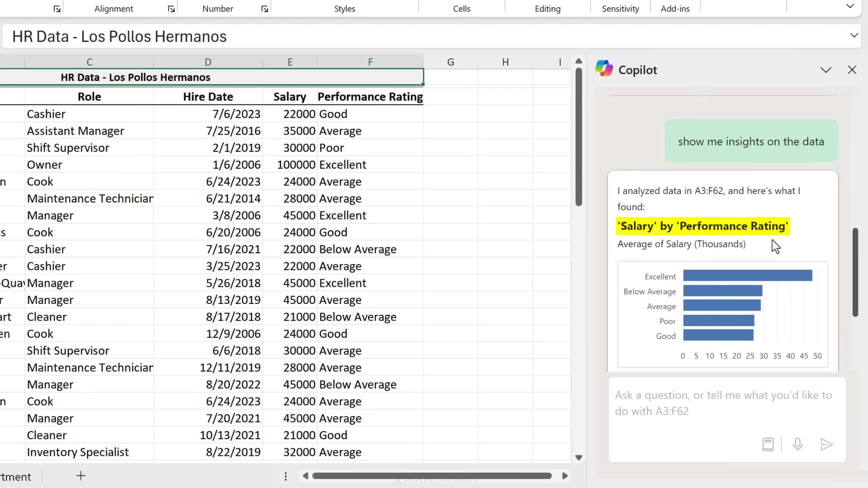Viewport: 868px width, 488px height.
Task: Select the hire date 10/13/2021 cell
Action: pyautogui.click(x=208, y=435)
